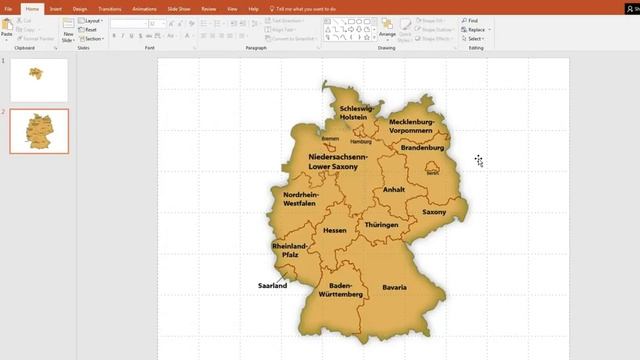The width and height of the screenshot is (640, 360).
Task: Open the Quick Styles gallery
Action: [405, 29]
